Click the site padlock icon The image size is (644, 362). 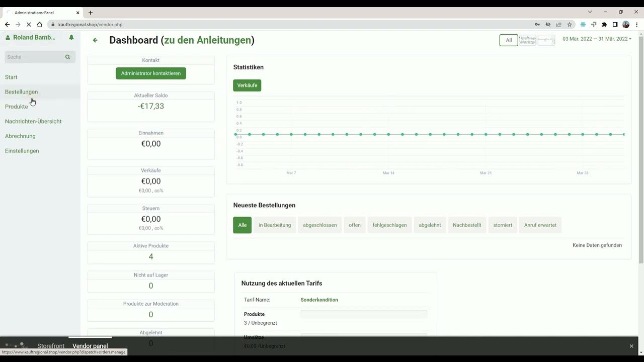(x=53, y=24)
